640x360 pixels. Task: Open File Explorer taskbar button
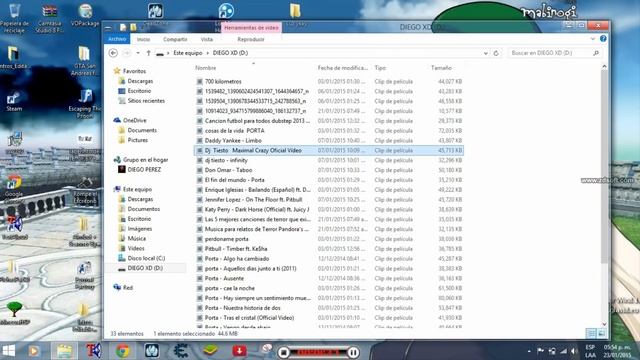point(64,351)
